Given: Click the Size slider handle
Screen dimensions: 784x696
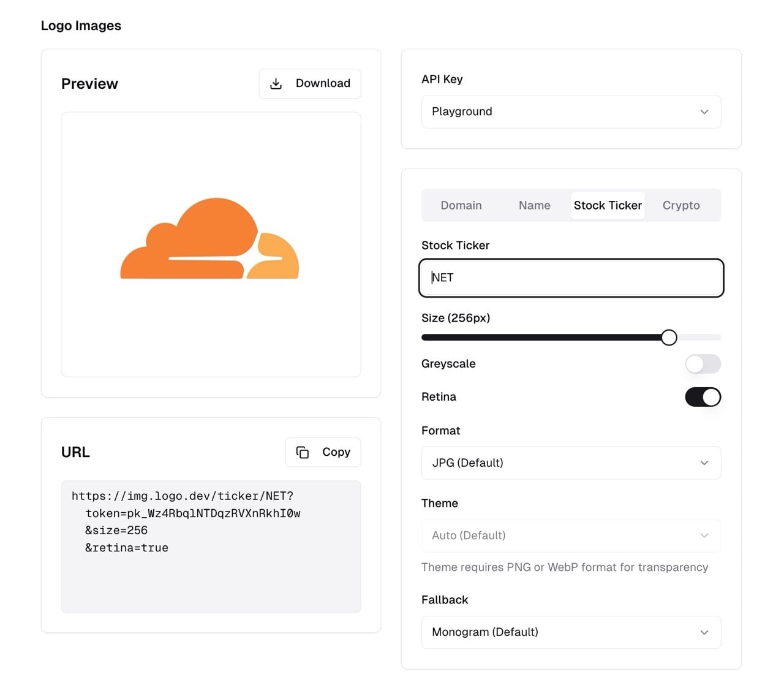Looking at the screenshot, I should click(669, 338).
